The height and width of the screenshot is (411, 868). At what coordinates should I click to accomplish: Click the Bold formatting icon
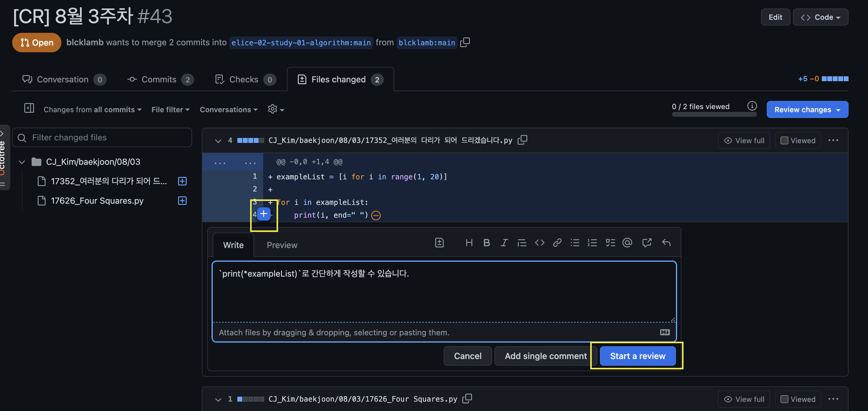click(x=486, y=243)
